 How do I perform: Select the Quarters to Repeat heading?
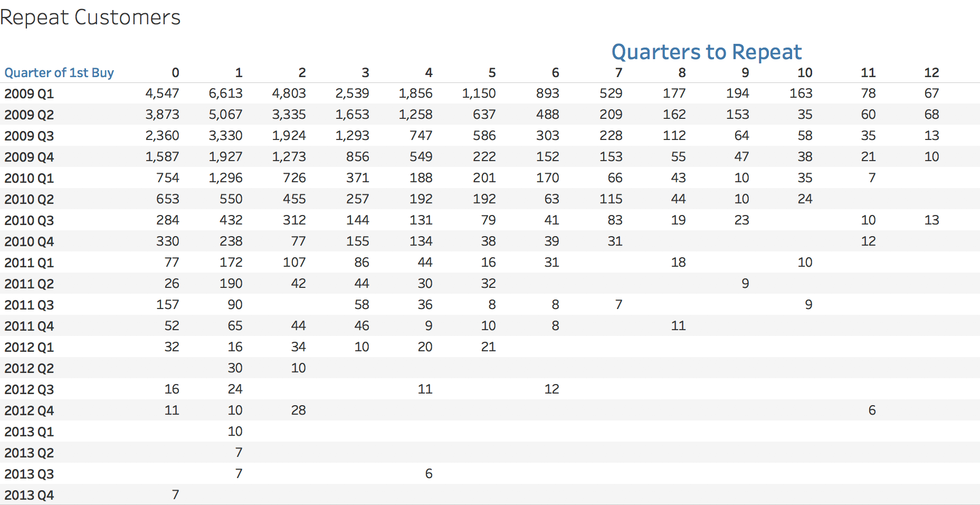pyautogui.click(x=707, y=52)
